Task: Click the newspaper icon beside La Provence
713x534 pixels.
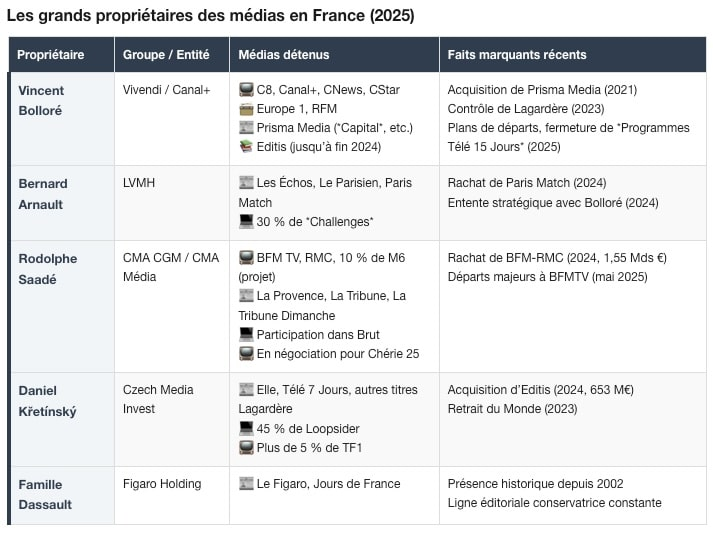Action: 246,296
